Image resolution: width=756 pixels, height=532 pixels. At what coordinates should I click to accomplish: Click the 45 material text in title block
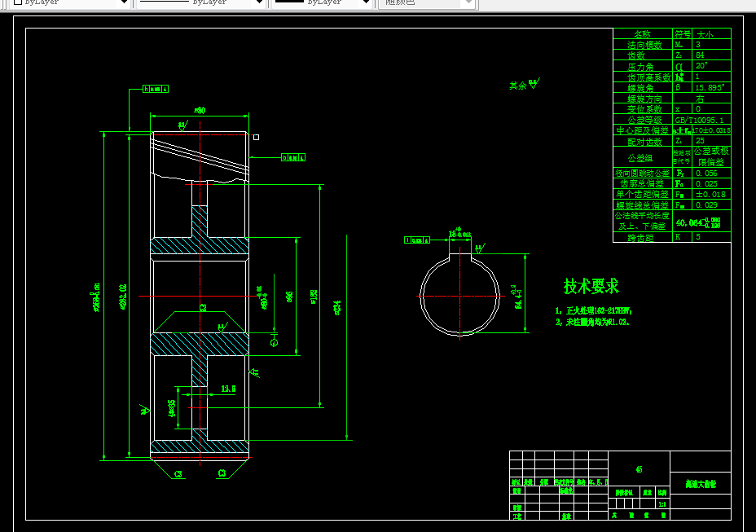639,468
